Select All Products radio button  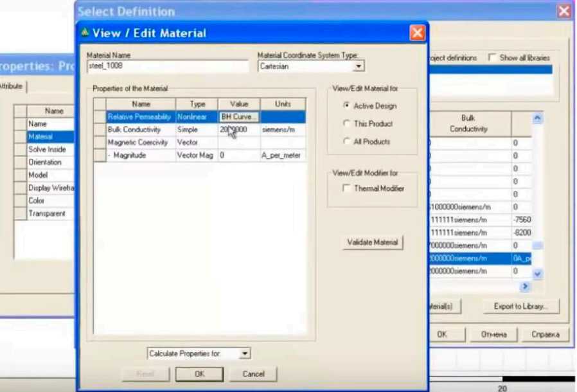[346, 141]
